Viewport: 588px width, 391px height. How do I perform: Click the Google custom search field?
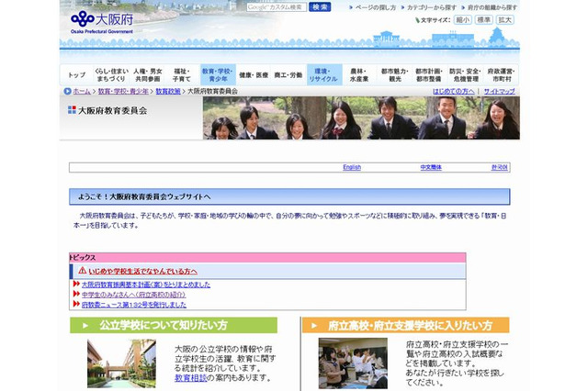click(277, 7)
